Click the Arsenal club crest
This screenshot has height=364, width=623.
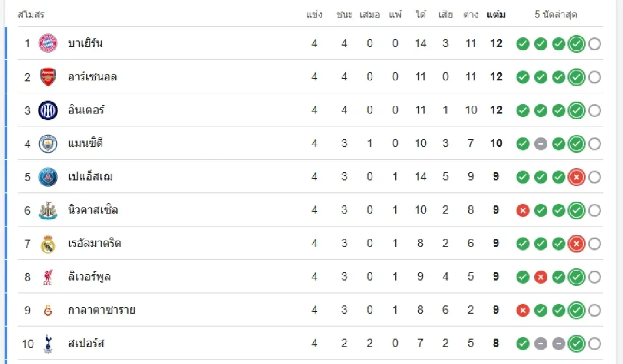[48, 77]
